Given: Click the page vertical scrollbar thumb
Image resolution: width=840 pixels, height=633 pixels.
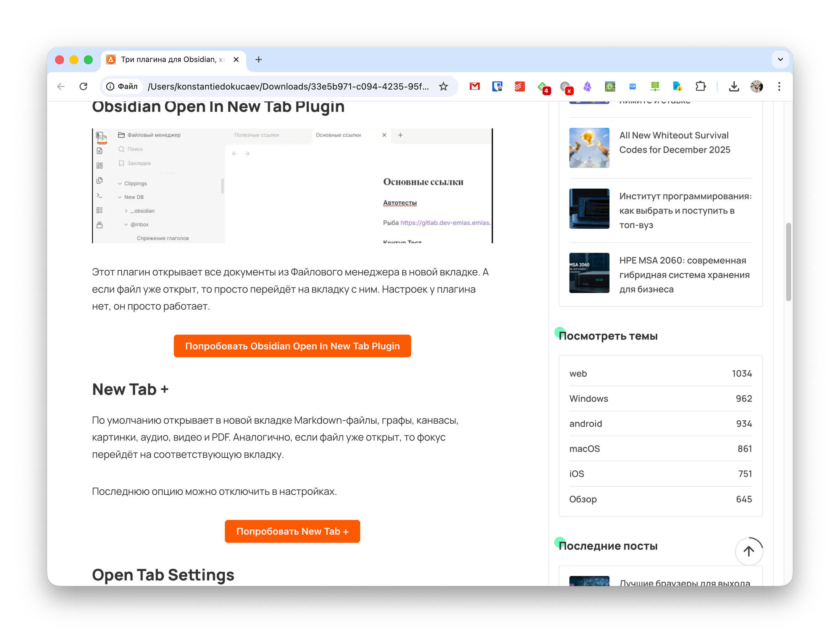Looking at the screenshot, I should (x=788, y=261).
